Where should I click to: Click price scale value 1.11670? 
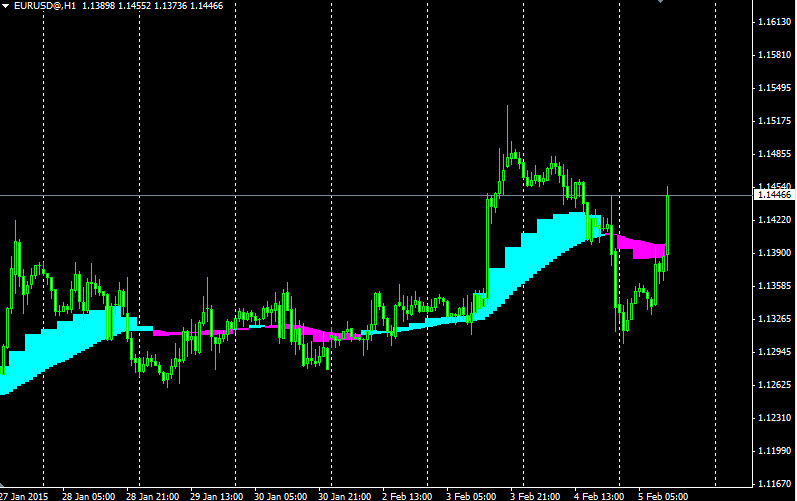coord(775,484)
